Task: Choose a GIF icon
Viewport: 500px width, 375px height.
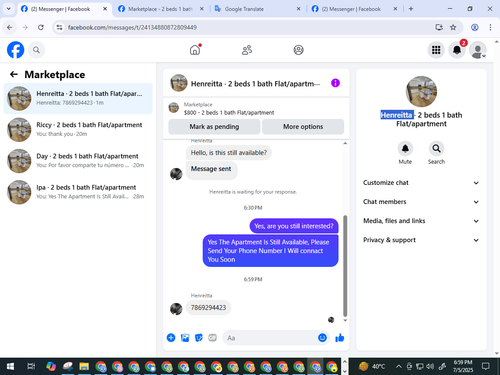Action: point(212,338)
